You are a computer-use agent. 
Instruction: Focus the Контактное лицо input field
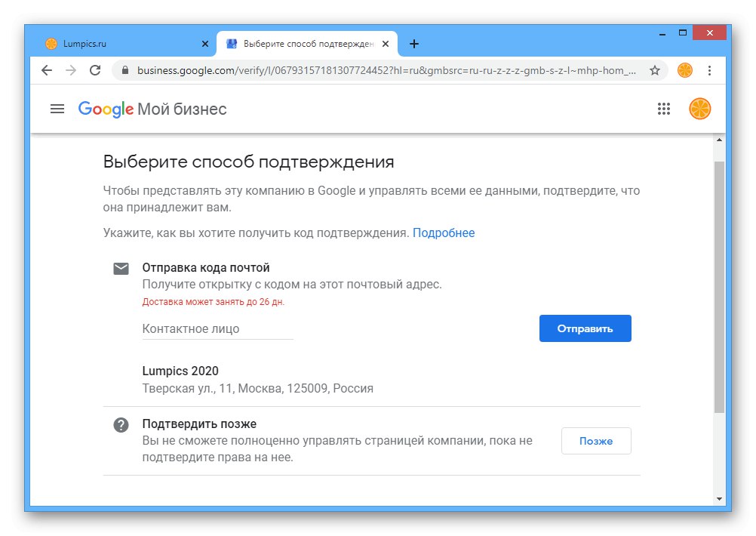tap(217, 329)
